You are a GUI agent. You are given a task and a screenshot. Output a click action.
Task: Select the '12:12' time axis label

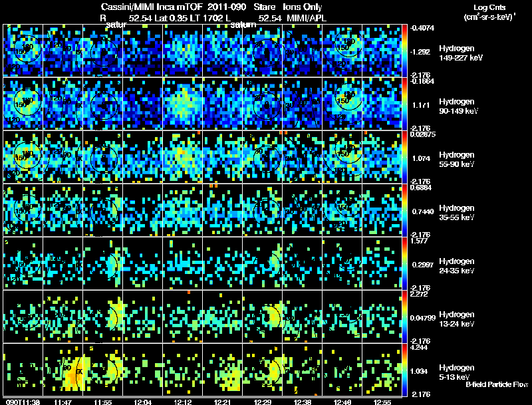click(x=183, y=402)
